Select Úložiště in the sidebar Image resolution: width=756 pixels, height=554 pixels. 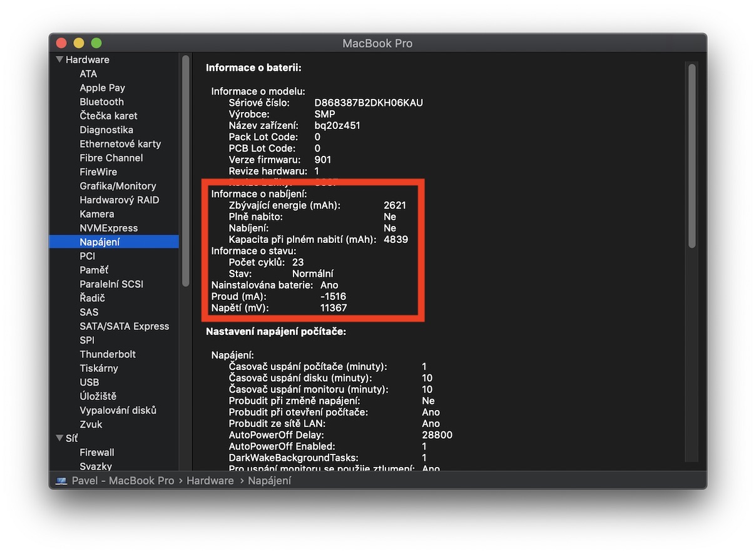[x=98, y=396]
